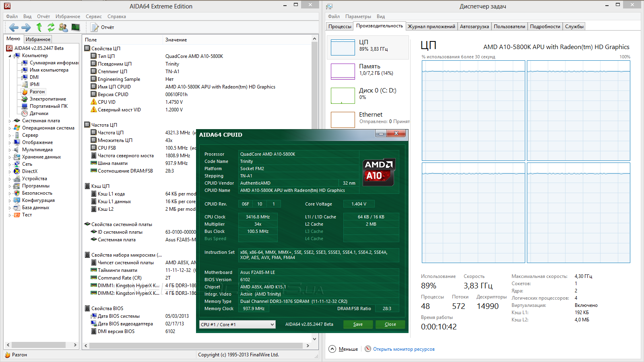Screen dimensions: 644x362
Task: Open the Отчёт report toolbar button
Action: (x=103, y=27)
